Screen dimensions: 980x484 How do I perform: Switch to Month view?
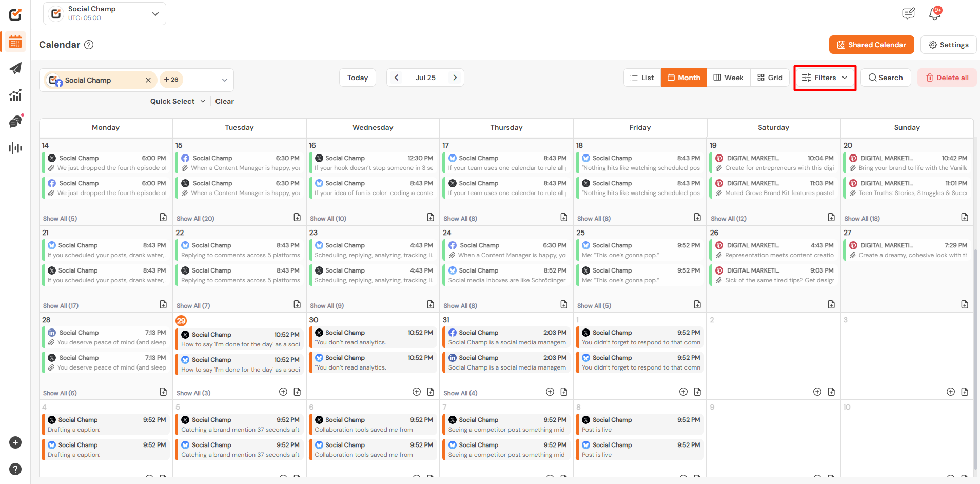point(683,78)
